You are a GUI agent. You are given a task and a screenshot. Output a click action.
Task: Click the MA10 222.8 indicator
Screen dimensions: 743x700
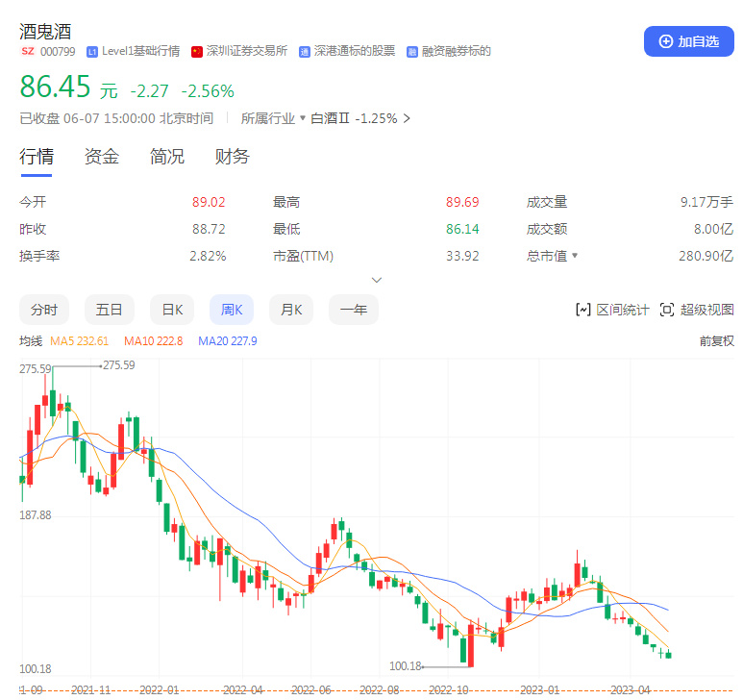click(153, 341)
